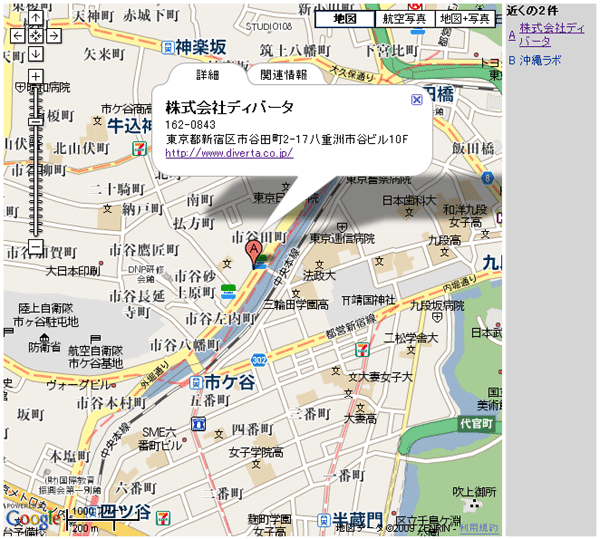Open the 詳細 tab in info window
Image resolution: width=600 pixels, height=539 pixels.
click(x=208, y=75)
